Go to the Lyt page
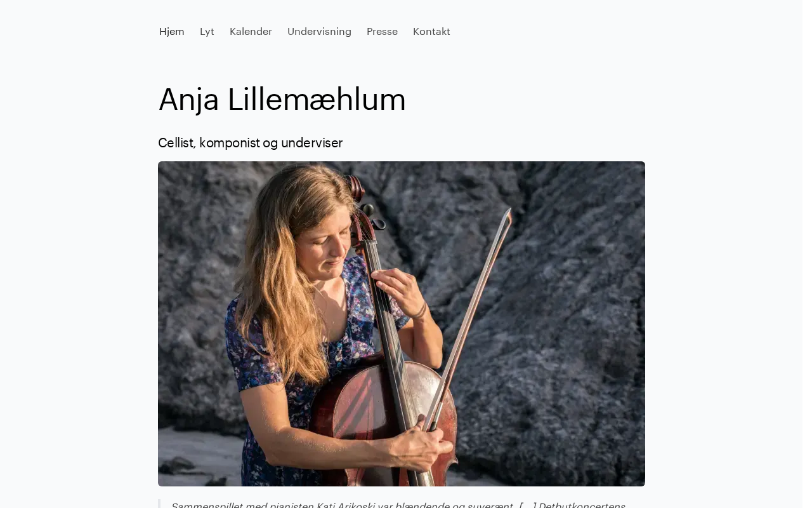Screen dimensions: 812x508 207,32
